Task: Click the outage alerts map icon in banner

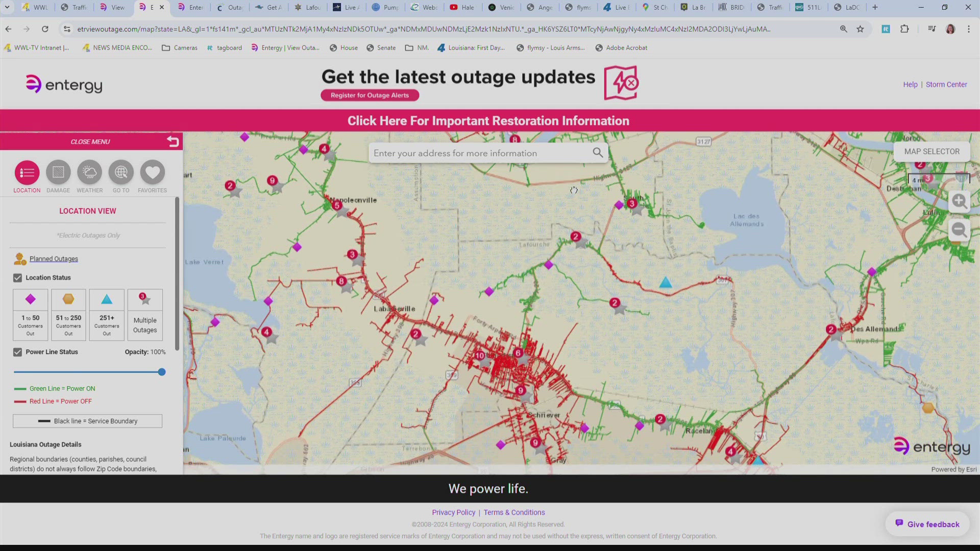Action: tap(621, 83)
